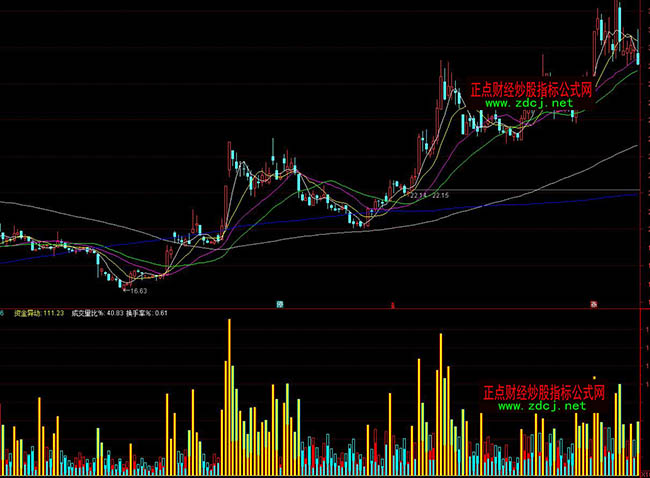The width and height of the screenshot is (650, 478).
Task: Open the upper www.zdcj.net link
Action: pos(530,103)
